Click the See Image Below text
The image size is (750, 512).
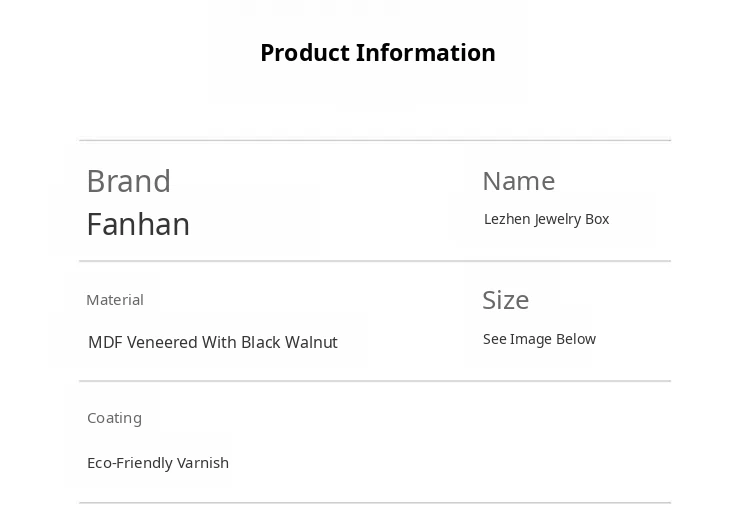[x=539, y=339]
